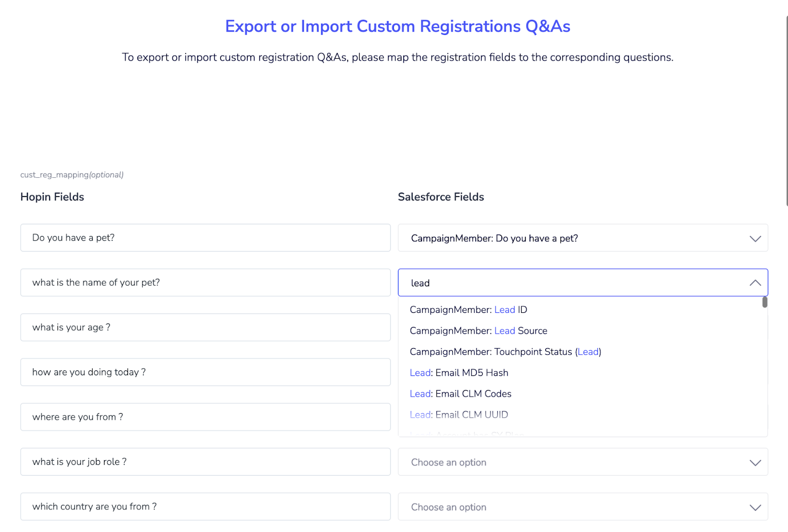Pick Lead: Email MD5 Hash option
Viewport: 788px width, 532px height.
[459, 373]
